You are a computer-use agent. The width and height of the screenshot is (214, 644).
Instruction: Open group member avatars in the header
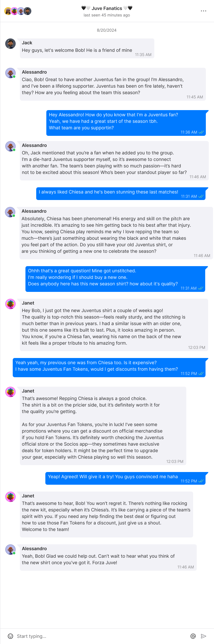click(x=18, y=11)
